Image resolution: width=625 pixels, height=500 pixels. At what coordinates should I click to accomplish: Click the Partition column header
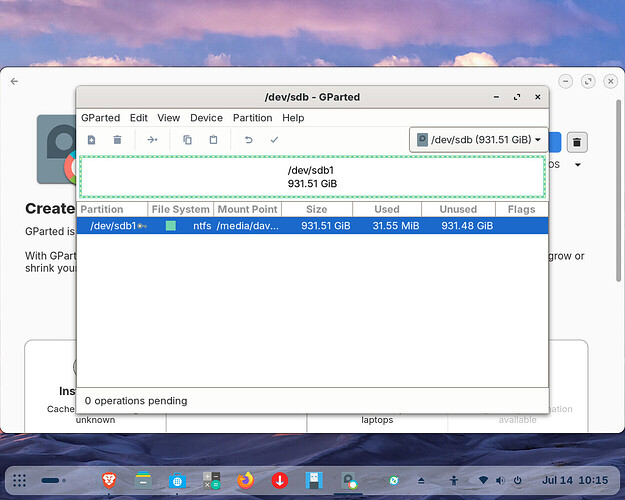pyautogui.click(x=112, y=209)
